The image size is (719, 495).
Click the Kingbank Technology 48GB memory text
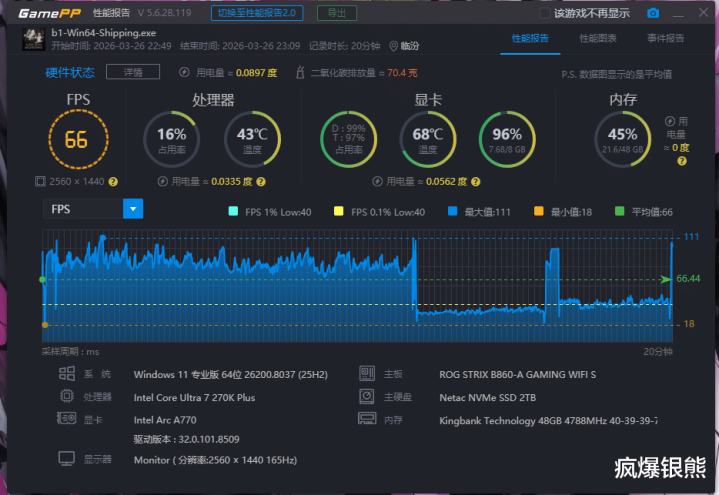tap(548, 420)
